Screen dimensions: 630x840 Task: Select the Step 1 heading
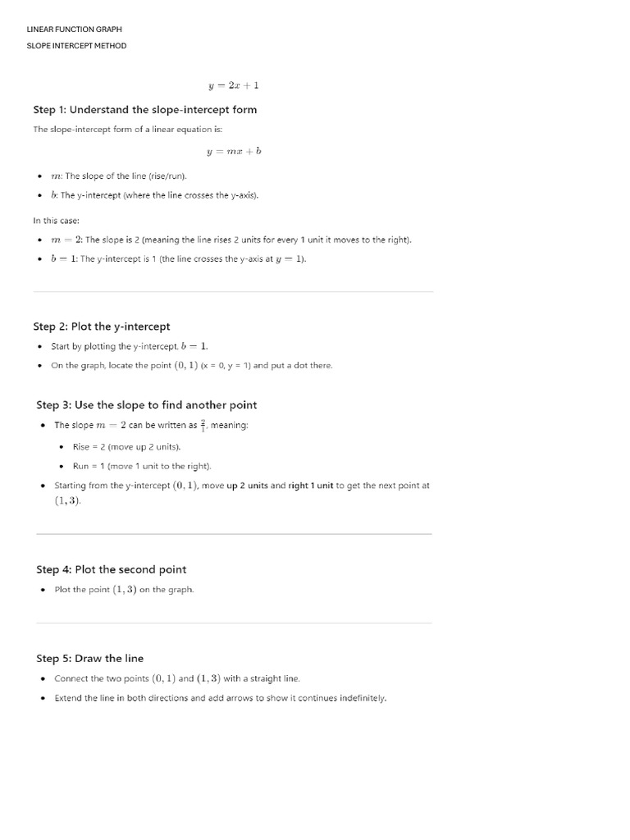click(x=144, y=110)
